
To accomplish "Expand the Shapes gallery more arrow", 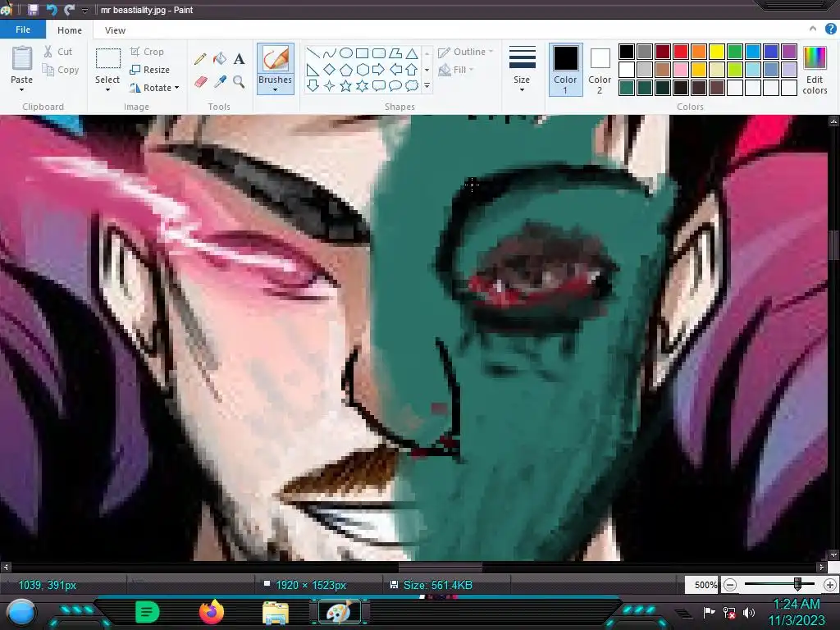I will (427, 85).
